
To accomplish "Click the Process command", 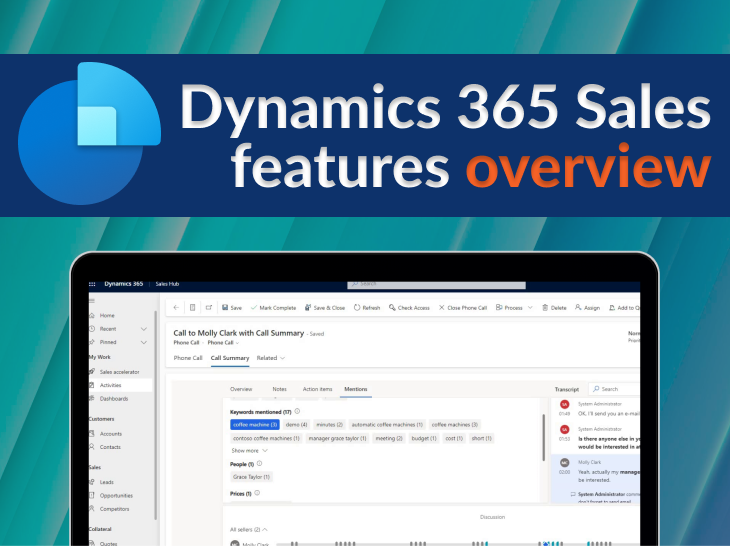I will point(509,308).
